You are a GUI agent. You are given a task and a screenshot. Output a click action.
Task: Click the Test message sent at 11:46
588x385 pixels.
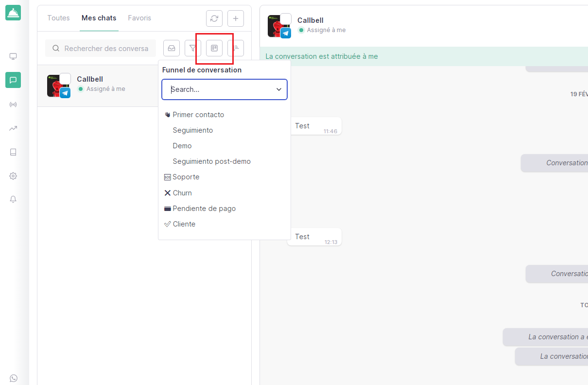pyautogui.click(x=314, y=126)
